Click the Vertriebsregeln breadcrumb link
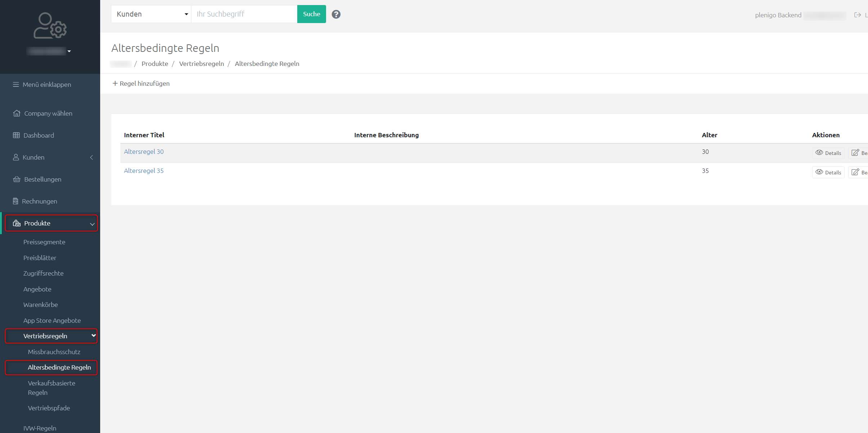Viewport: 868px width, 433px height. pyautogui.click(x=201, y=64)
